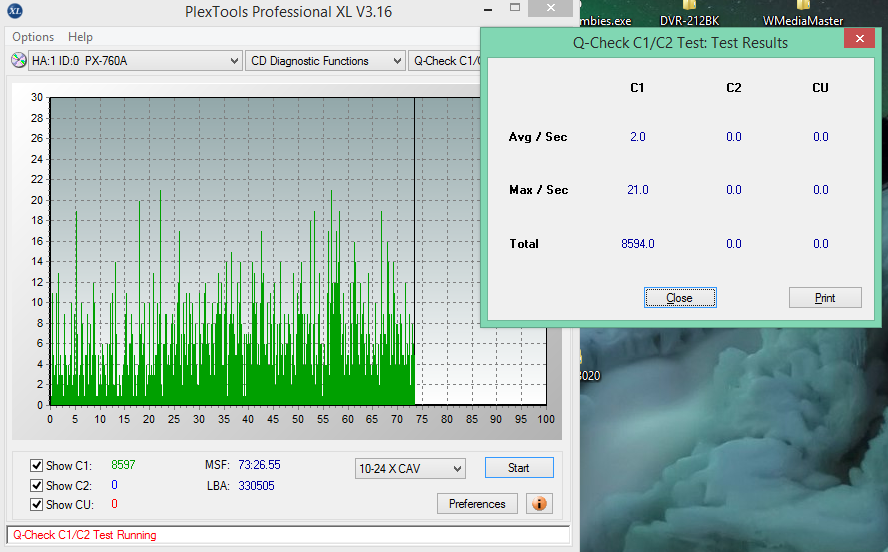Open the DVR-212BK desktop folder icon
This screenshot has height=552, width=888.
689,14
